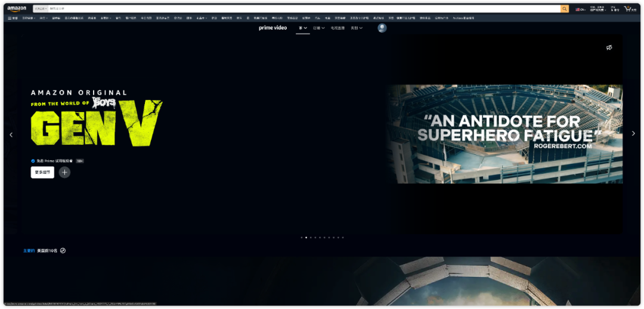
Task: Focus the Amazon search input field
Action: click(304, 8)
